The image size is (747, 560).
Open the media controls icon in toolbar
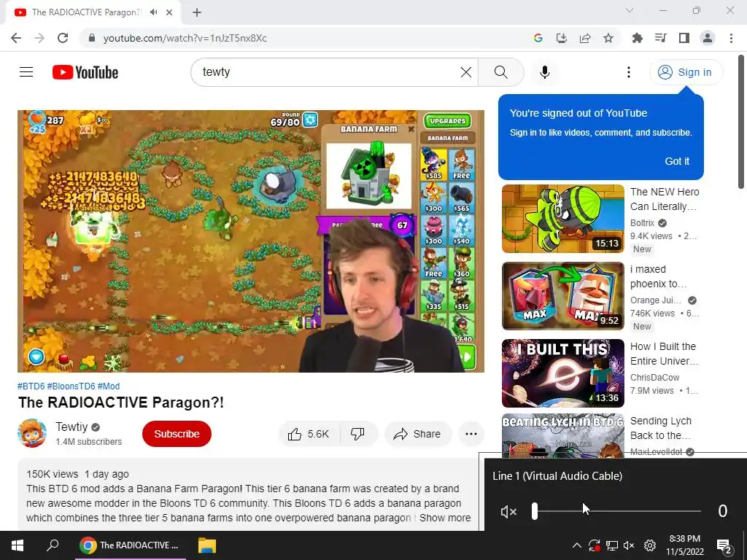pyautogui.click(x=661, y=38)
